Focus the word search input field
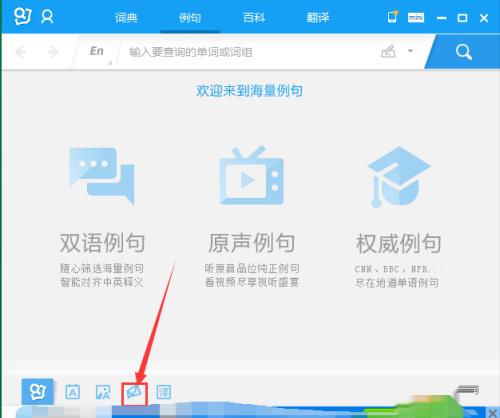The image size is (500, 418). pos(247,52)
